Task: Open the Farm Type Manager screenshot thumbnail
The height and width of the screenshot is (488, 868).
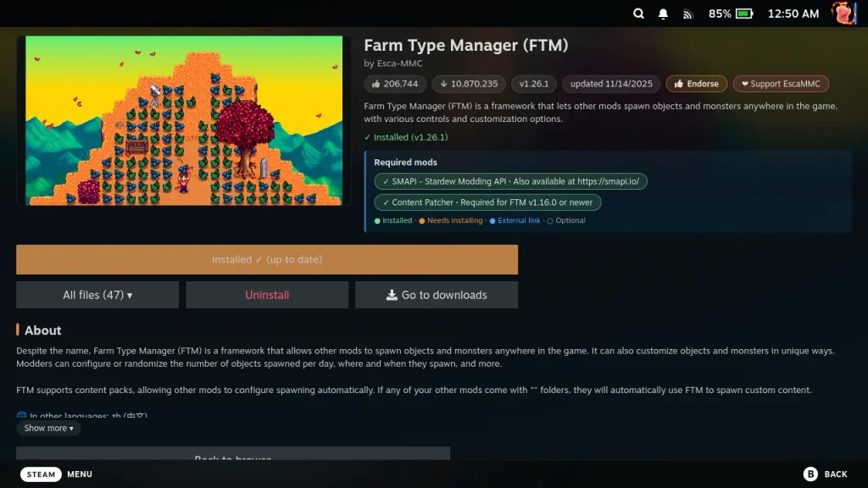Action: tap(184, 120)
